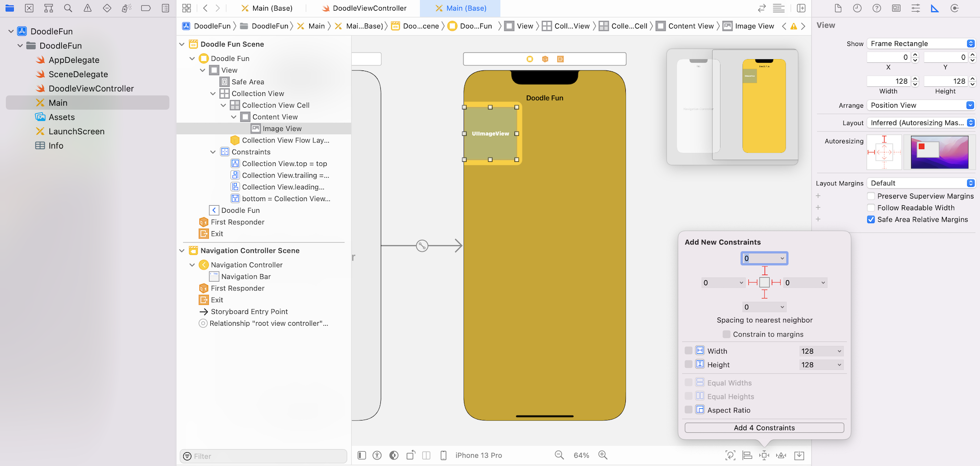Click the Add 4 Constraints button
The height and width of the screenshot is (466, 980).
(x=764, y=428)
